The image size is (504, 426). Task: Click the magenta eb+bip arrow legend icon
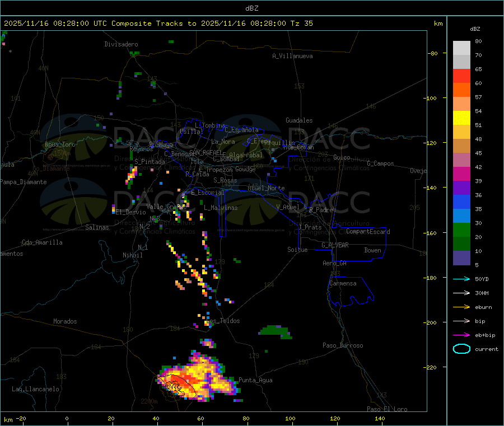(461, 335)
